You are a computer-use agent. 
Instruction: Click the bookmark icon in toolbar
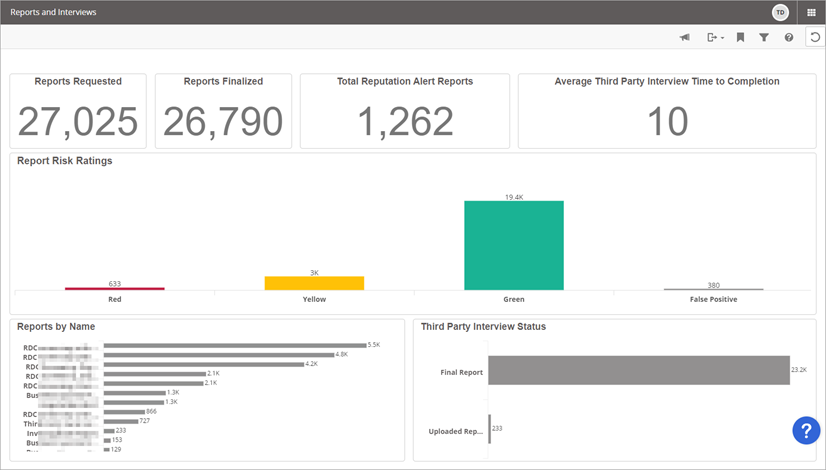click(x=741, y=38)
